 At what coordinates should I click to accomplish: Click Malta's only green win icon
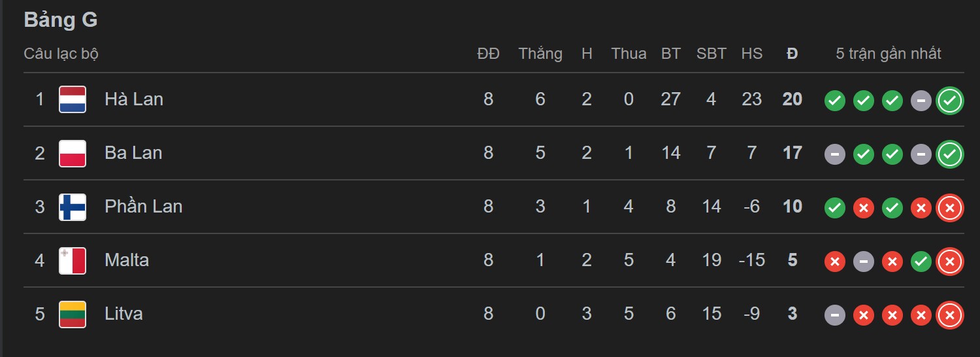pyautogui.click(x=921, y=262)
